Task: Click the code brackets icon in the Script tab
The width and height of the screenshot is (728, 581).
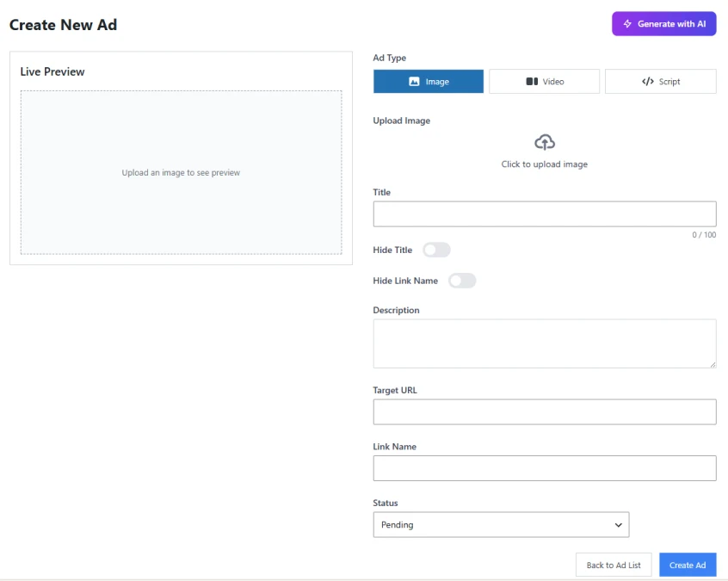Action: point(648,81)
